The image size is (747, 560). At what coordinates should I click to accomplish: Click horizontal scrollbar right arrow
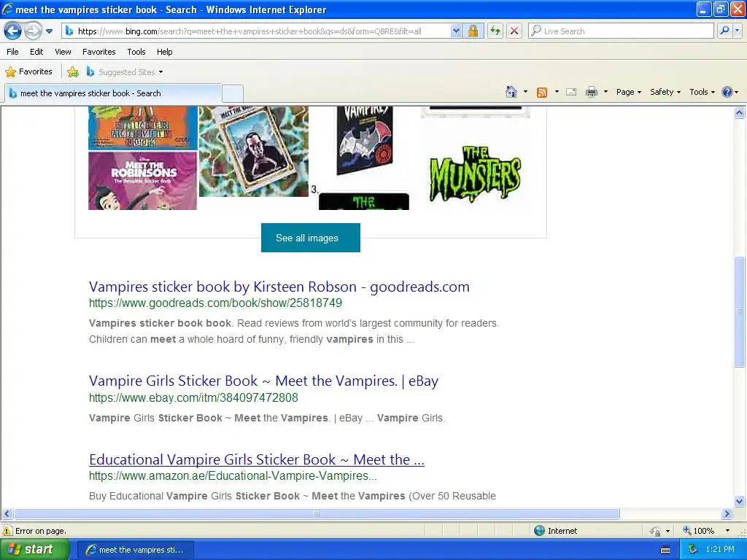pos(727,514)
